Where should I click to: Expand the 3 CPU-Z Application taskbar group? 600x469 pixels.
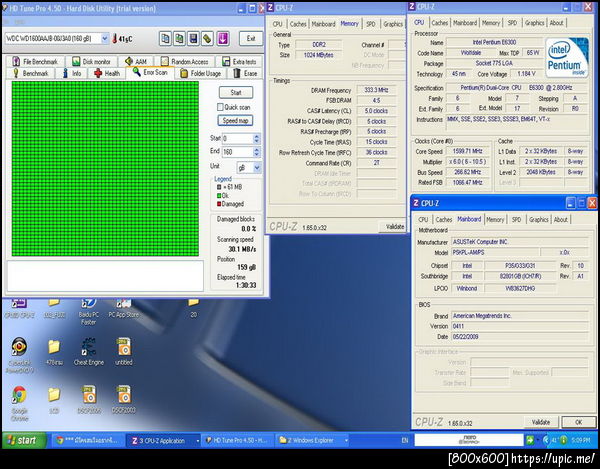(197, 441)
